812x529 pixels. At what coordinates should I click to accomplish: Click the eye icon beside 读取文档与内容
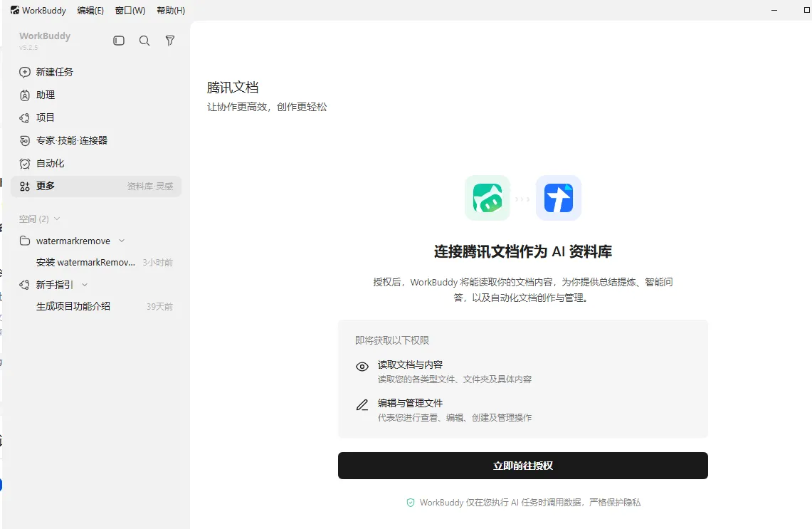coord(362,366)
